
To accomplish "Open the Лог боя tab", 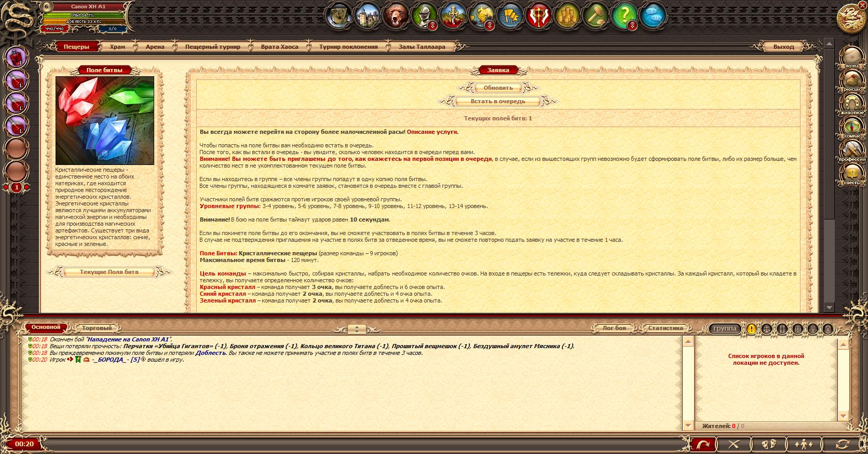I will point(614,328).
